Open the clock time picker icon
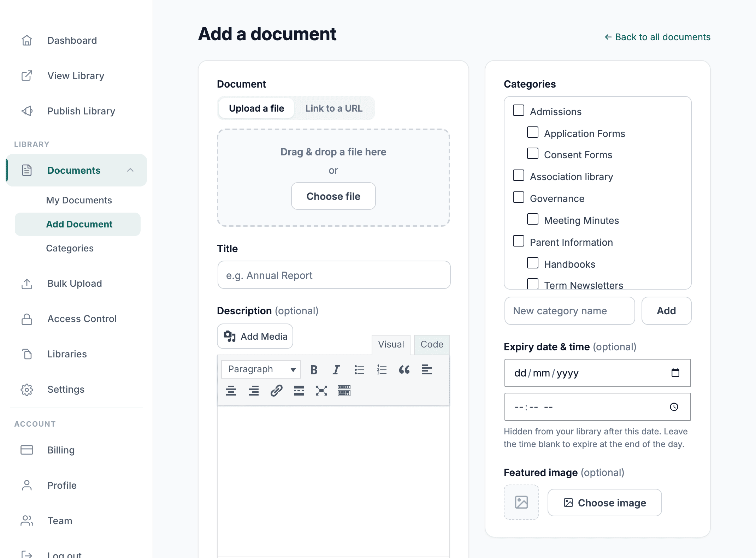756x558 pixels. [x=674, y=407]
